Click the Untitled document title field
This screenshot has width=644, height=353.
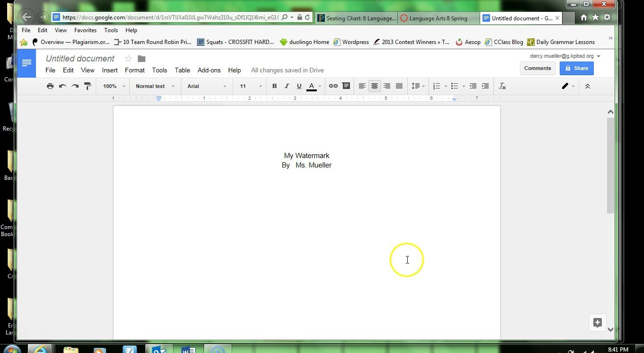[x=80, y=59]
